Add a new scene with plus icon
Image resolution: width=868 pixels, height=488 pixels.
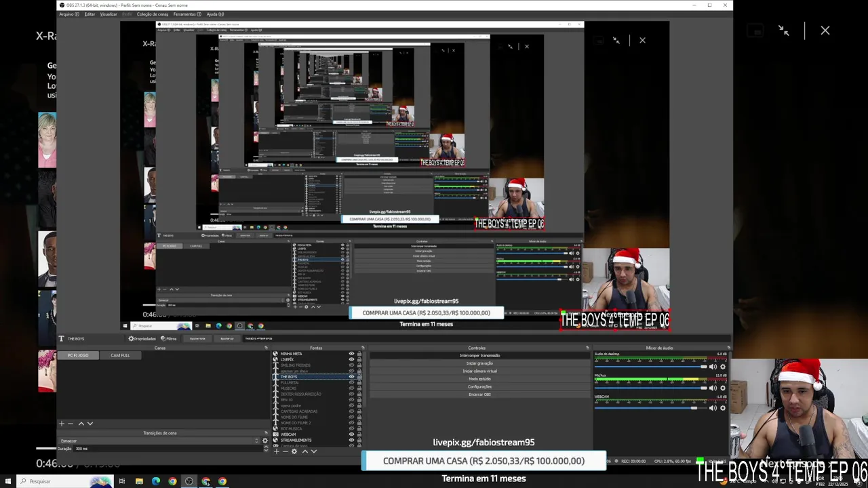[x=61, y=424]
